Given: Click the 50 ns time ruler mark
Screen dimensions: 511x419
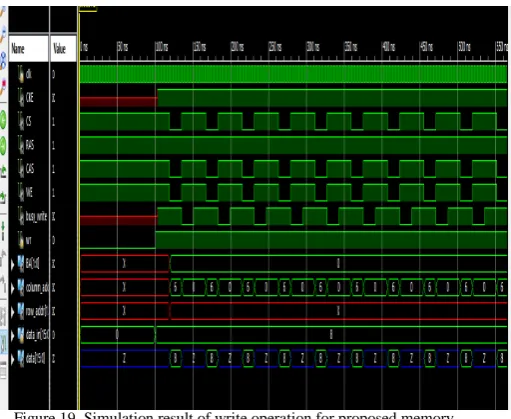Looking at the screenshot, I should (x=123, y=47).
